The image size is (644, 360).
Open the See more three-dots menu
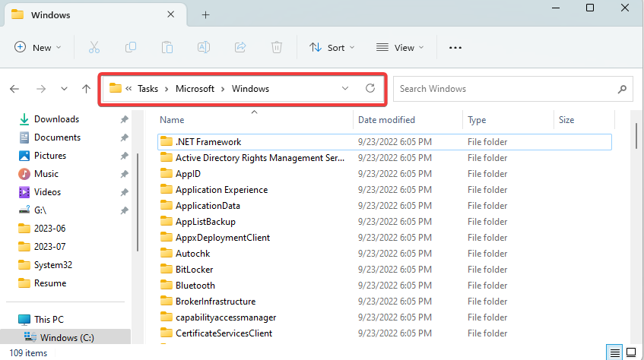point(455,48)
